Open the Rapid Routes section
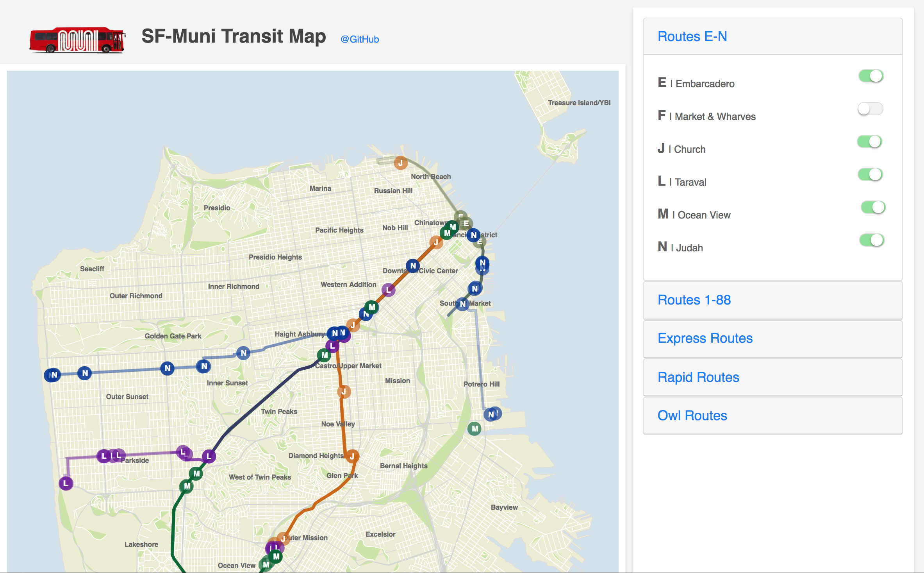The height and width of the screenshot is (573, 924). coord(698,377)
